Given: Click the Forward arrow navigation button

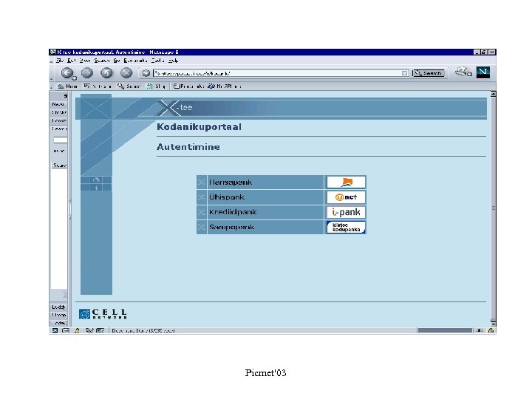Looking at the screenshot, I should (87, 72).
